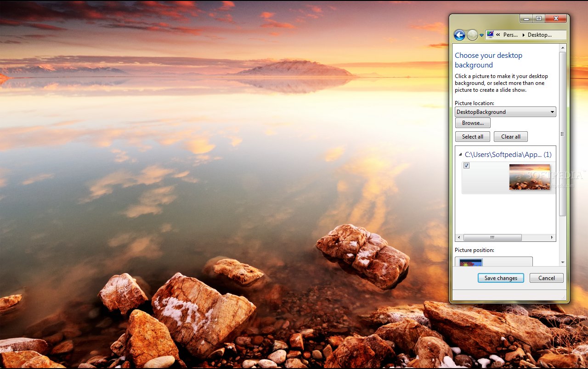
Task: Click the dialog's vertical scroll up arrow
Action: coord(563,47)
